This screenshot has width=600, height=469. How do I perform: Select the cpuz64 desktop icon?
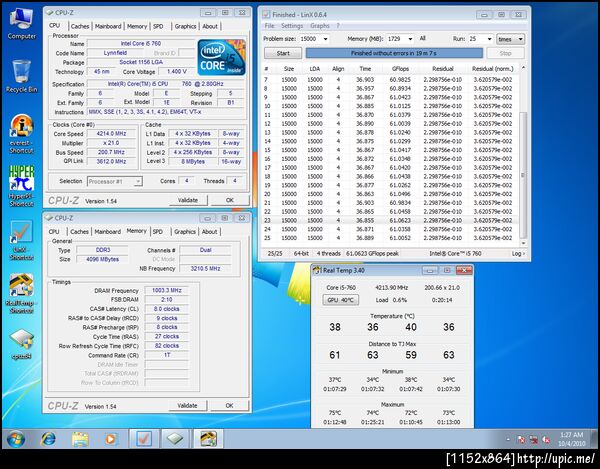point(21,344)
